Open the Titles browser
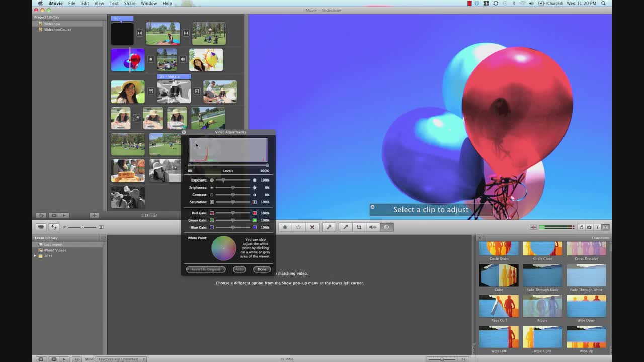Viewport: 644px width, 362px height. (597, 227)
